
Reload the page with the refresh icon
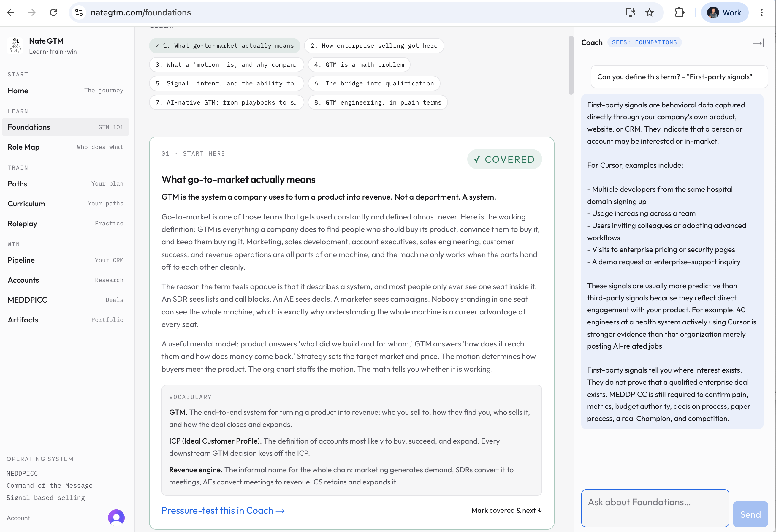pos(53,13)
